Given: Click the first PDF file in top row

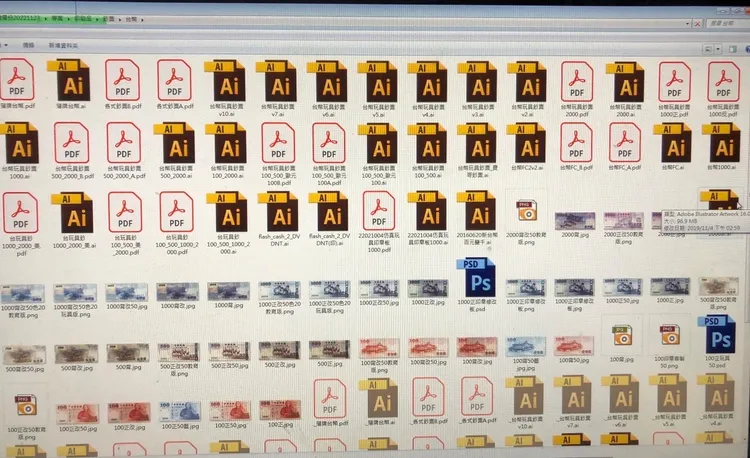Looking at the screenshot, I should tap(20, 78).
